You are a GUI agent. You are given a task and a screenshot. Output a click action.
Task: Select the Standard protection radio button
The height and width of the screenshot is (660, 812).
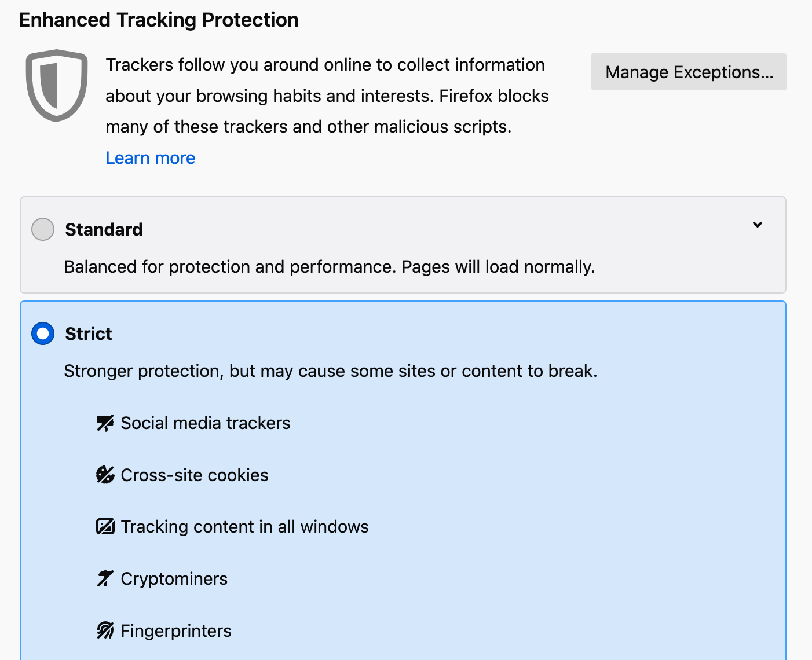(42, 229)
